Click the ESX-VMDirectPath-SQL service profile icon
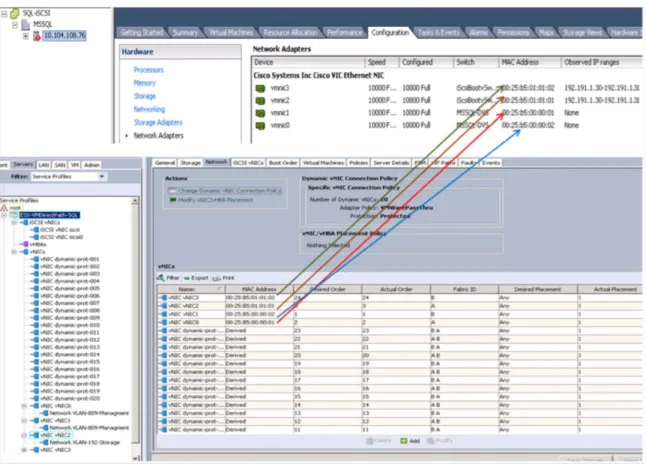 click(14, 215)
